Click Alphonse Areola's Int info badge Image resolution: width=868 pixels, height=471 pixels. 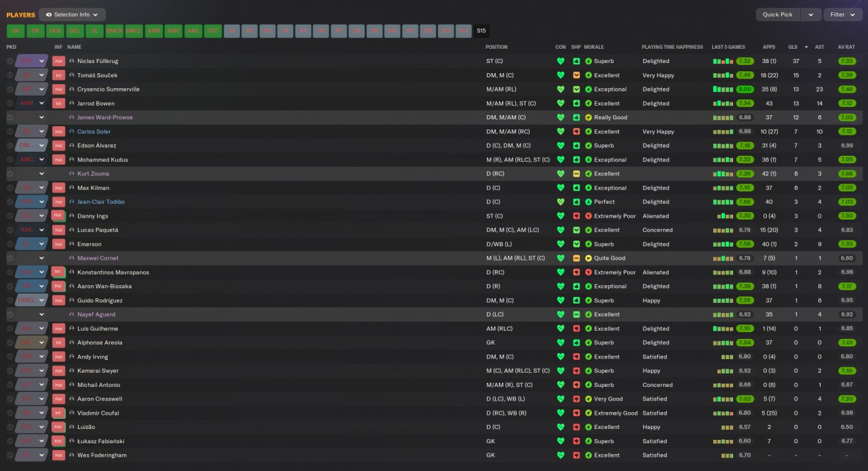click(58, 343)
